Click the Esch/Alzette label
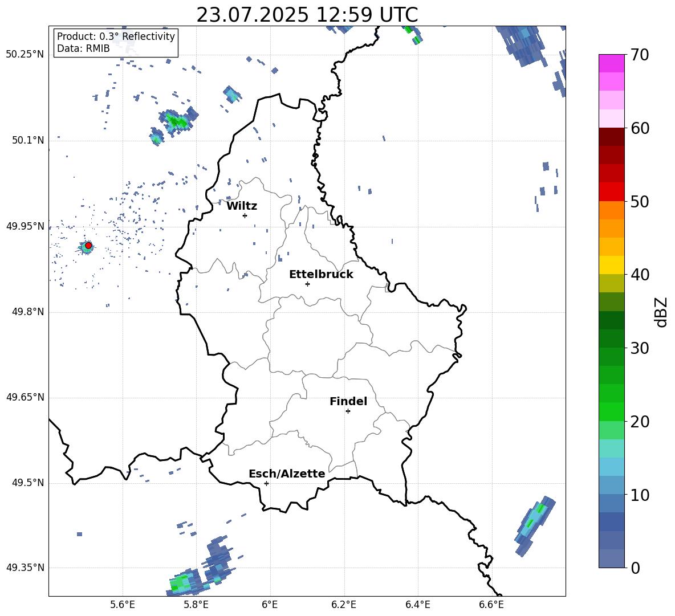Image resolution: width=675 pixels, height=616 pixels. pos(287,474)
